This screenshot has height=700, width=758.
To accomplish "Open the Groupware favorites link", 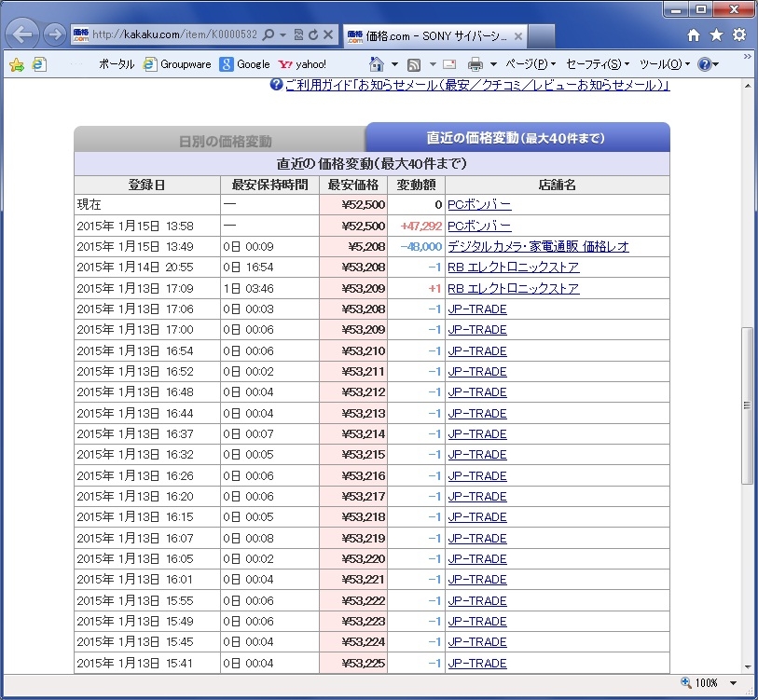I will pyautogui.click(x=177, y=64).
